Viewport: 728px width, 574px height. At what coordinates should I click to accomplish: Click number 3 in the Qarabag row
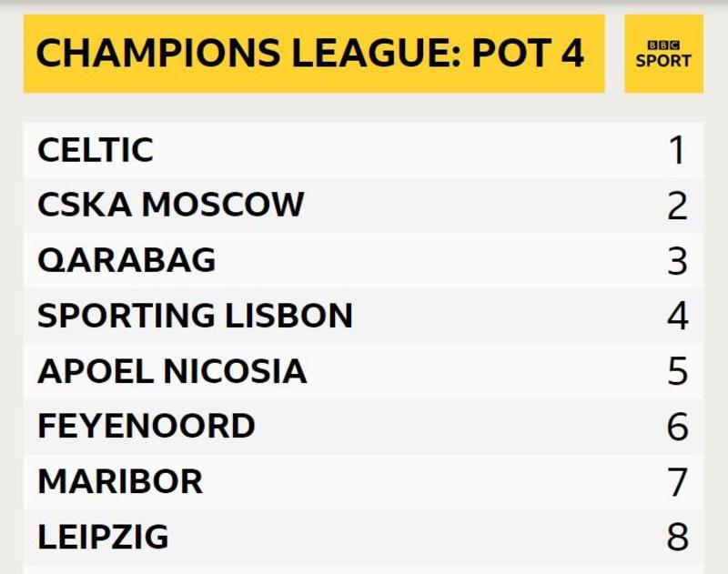coord(676,261)
